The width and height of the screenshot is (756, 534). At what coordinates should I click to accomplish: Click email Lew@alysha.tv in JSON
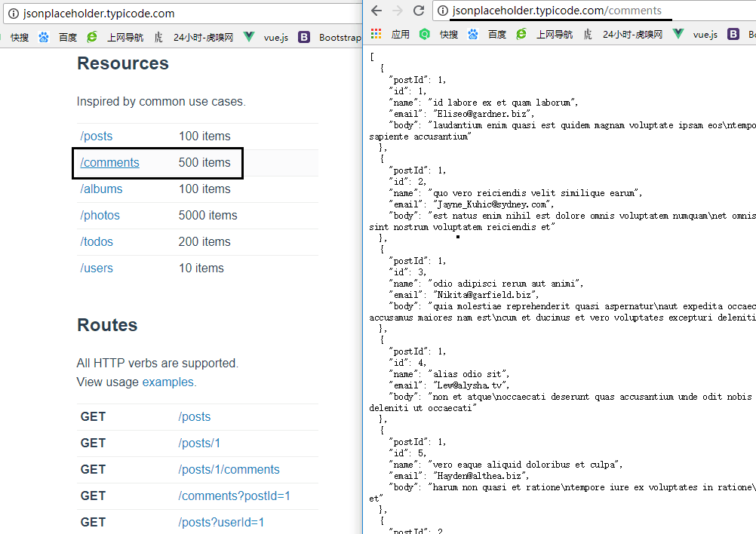tap(469, 385)
